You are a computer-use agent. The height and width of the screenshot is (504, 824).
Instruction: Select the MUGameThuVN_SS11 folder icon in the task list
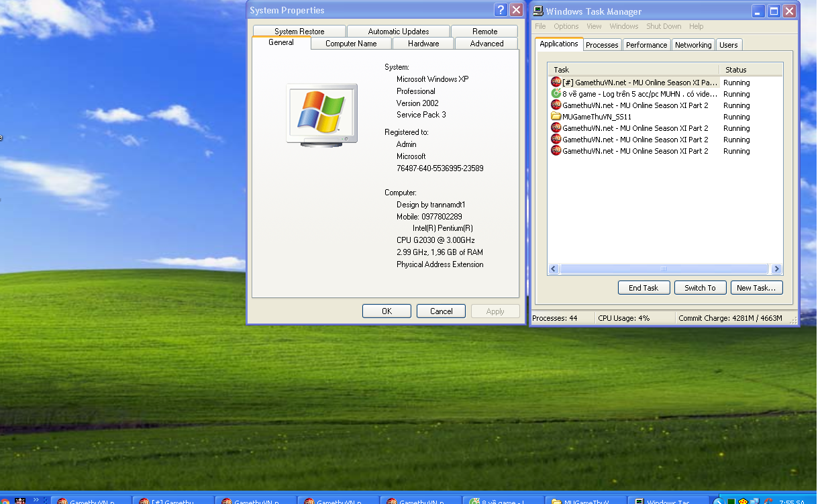(x=556, y=117)
